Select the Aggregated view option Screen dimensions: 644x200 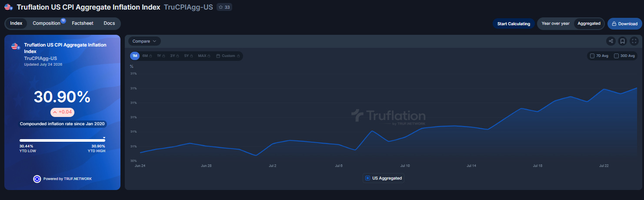click(589, 23)
